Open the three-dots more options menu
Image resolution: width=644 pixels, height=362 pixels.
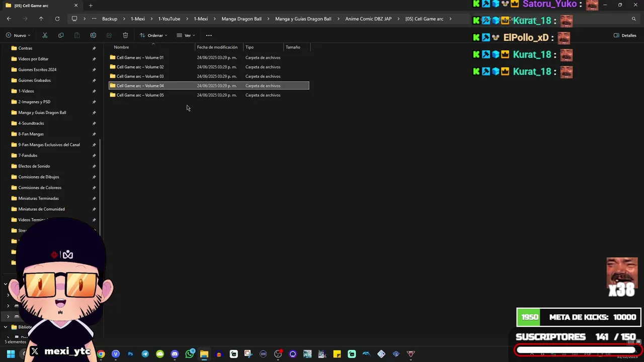[209, 35]
